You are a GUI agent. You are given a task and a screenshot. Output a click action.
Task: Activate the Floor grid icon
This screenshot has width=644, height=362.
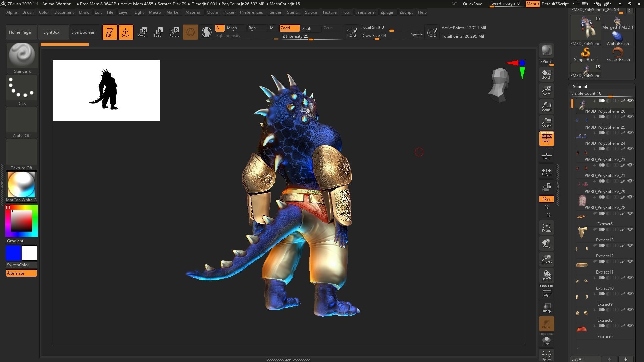click(546, 156)
